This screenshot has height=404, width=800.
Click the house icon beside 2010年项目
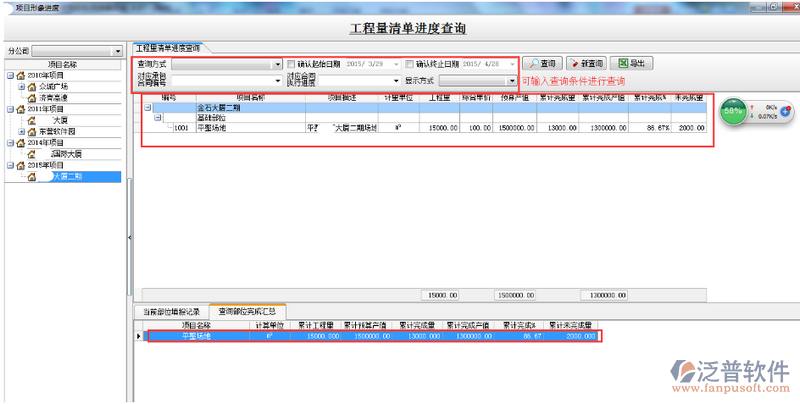20,75
